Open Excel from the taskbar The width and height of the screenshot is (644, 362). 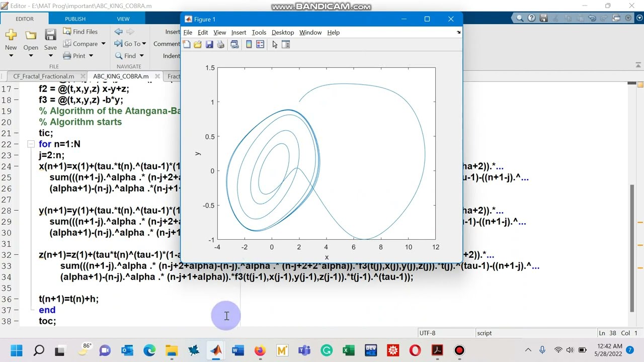349,350
